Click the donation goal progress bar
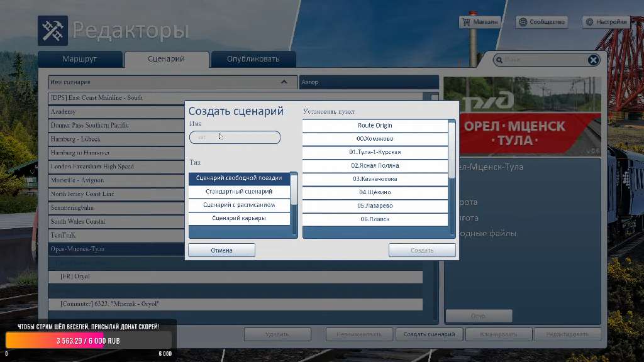Viewport: 644px width, 362px height. pos(89,341)
